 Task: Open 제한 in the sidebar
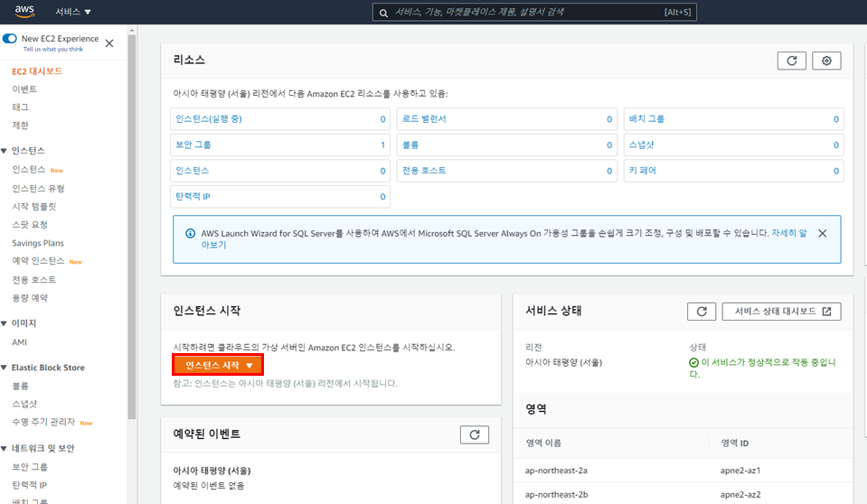pos(21,126)
